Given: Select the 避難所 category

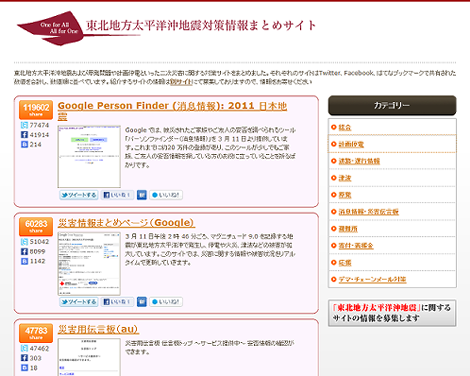Looking at the screenshot, I should (x=348, y=229).
